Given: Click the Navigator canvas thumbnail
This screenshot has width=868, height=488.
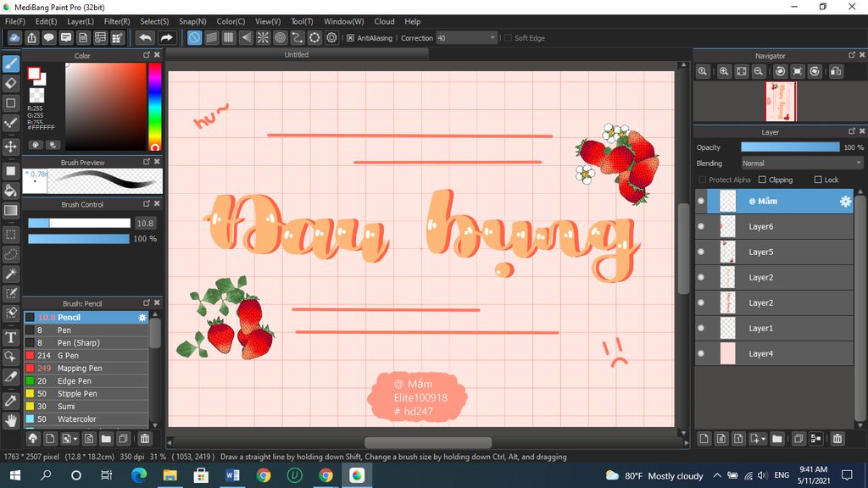Looking at the screenshot, I should tap(781, 102).
